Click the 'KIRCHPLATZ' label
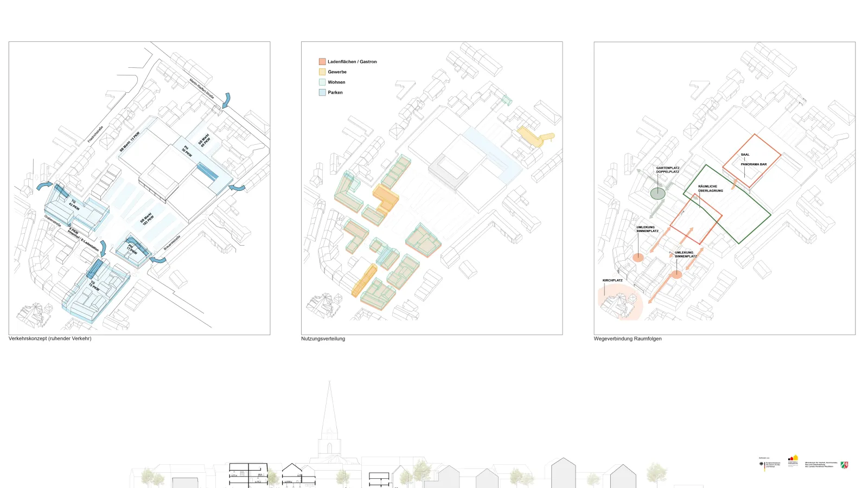The width and height of the screenshot is (868, 488). 612,280
